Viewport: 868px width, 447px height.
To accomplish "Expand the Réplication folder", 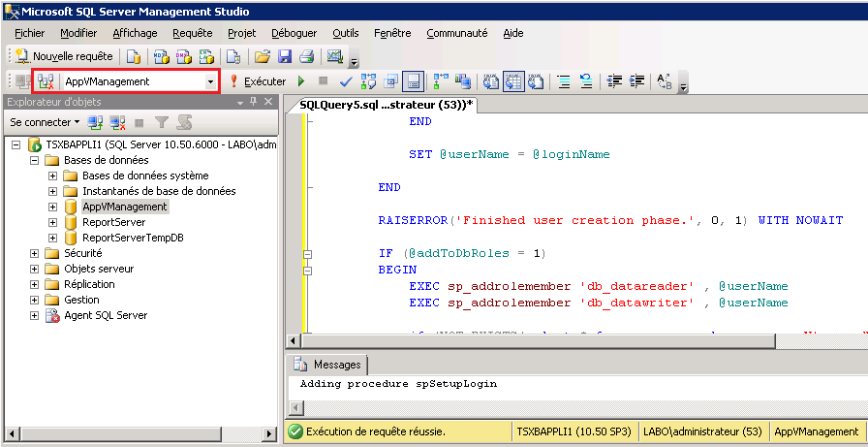I will coord(34,284).
